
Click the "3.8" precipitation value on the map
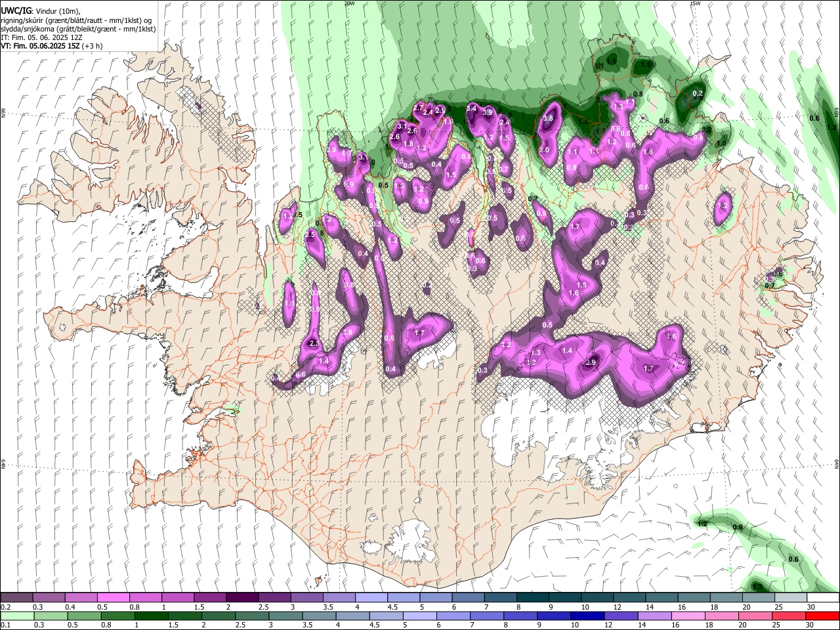pos(549,119)
